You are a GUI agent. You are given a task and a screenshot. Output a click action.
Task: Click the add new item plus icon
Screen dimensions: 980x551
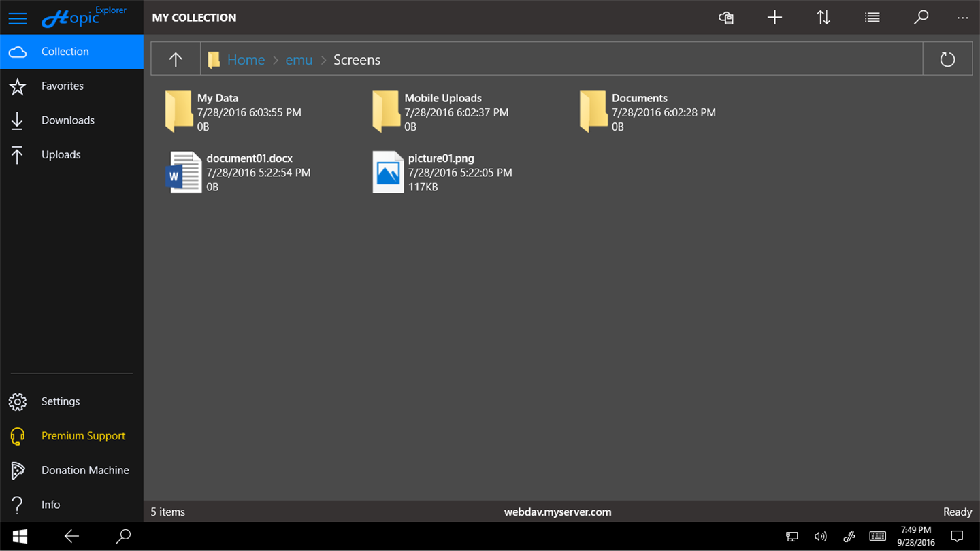tap(774, 18)
